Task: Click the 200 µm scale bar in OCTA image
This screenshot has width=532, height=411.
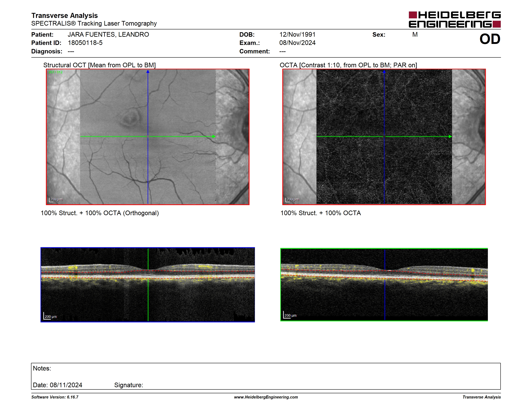Action: tap(292, 200)
